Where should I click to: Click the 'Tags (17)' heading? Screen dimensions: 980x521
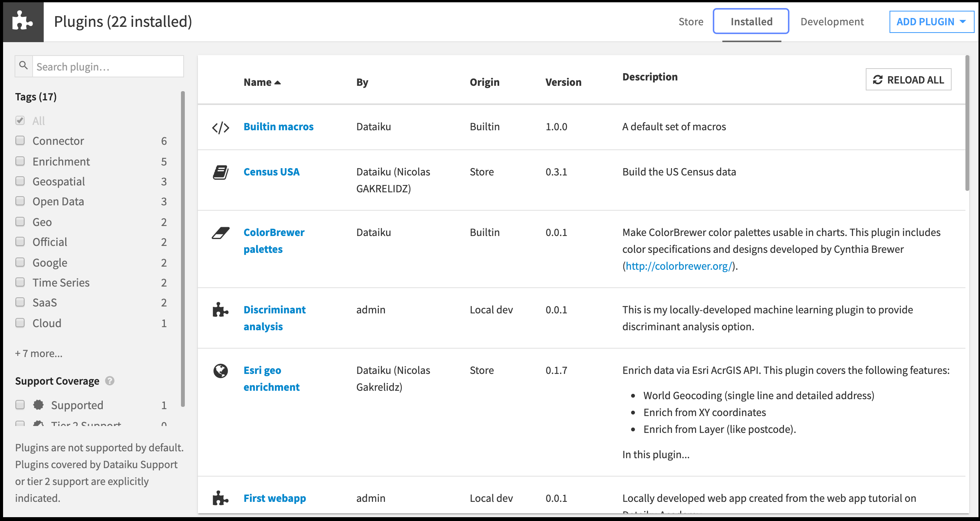[x=36, y=97]
